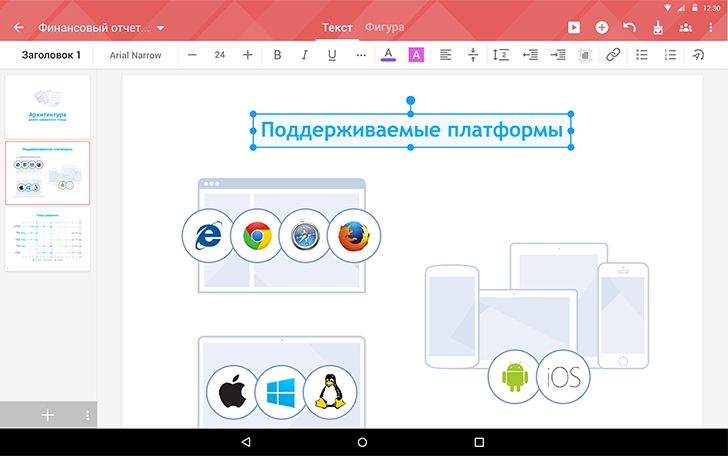Toggle italic formatting
728x456 pixels.
click(x=305, y=55)
